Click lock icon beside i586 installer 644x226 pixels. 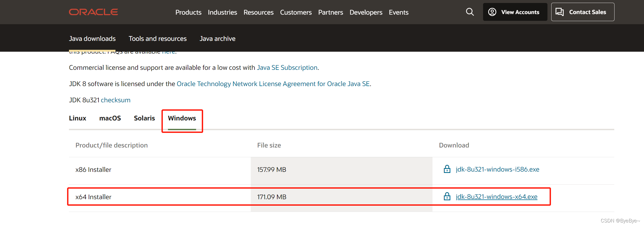tap(447, 169)
